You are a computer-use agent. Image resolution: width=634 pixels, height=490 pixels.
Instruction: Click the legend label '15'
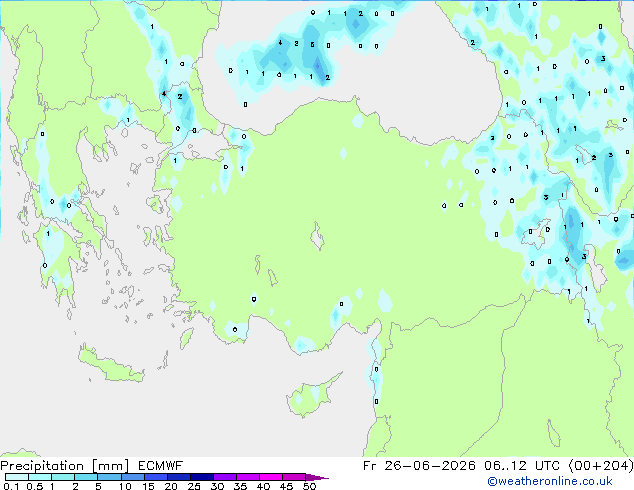click(148, 486)
